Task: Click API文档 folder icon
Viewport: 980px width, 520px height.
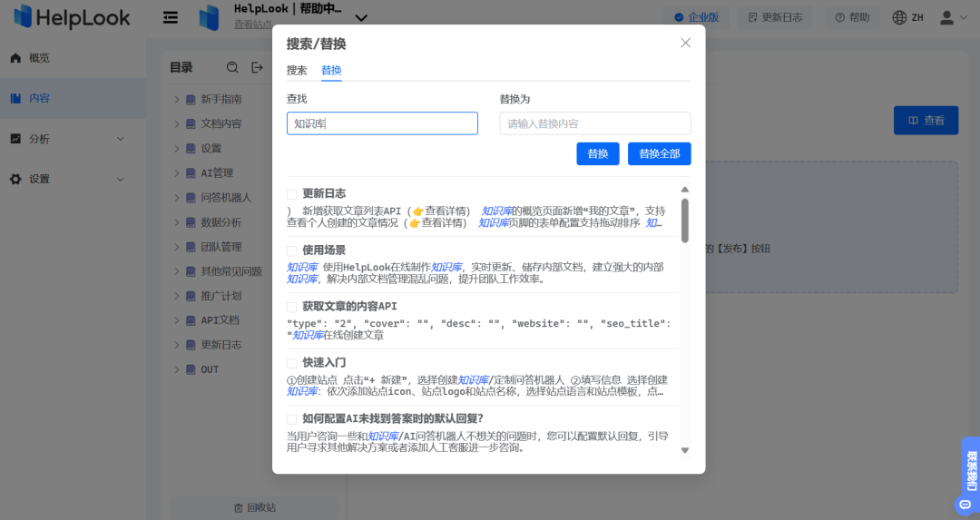Action: (191, 320)
